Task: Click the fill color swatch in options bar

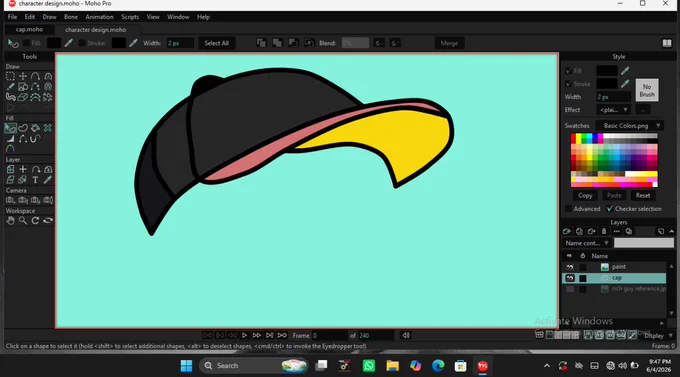Action: (x=54, y=43)
